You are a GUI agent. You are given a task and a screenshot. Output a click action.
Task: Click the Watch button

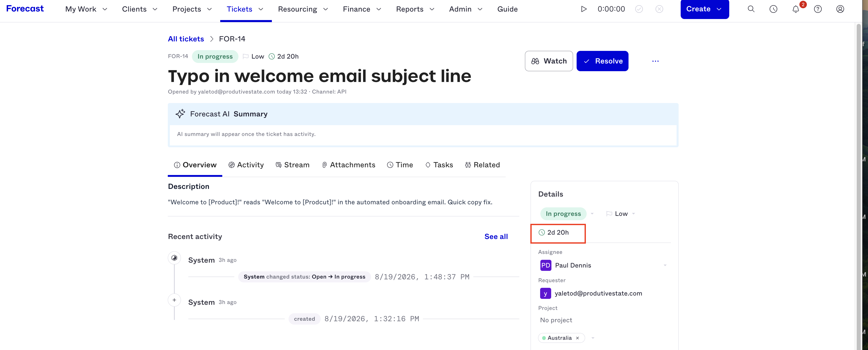(549, 61)
